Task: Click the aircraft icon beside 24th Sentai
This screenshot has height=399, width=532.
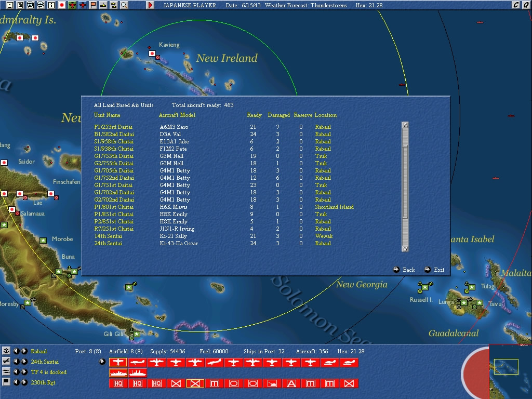Action: [6, 362]
